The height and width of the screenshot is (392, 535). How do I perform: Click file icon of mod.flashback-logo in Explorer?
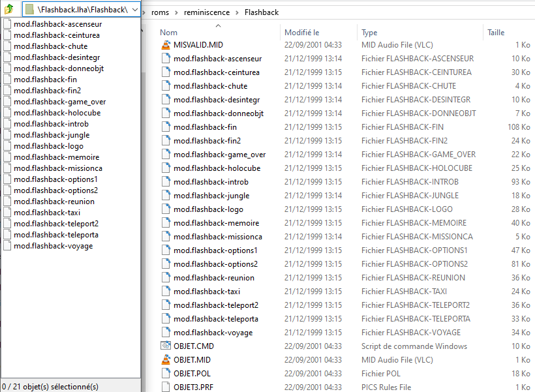pos(166,209)
